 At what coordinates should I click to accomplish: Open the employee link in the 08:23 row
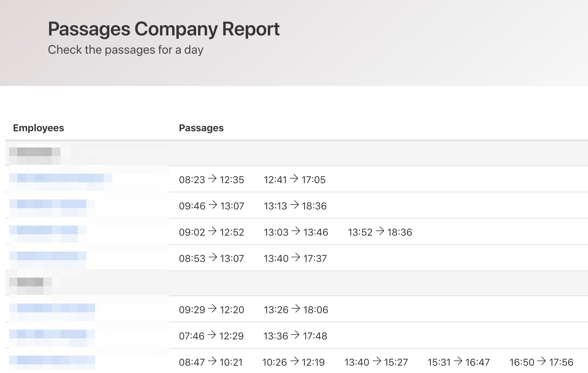click(x=60, y=178)
